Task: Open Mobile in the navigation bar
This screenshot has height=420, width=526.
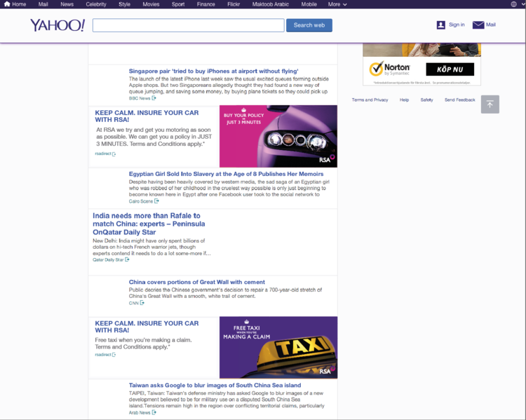Action: coord(309,4)
